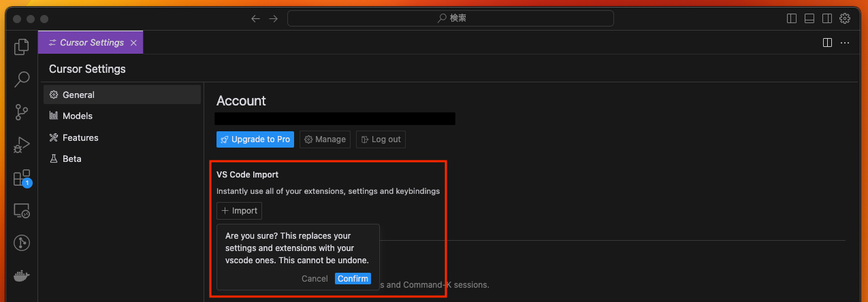
Task: Go back using the left arrow
Action: [x=255, y=18]
